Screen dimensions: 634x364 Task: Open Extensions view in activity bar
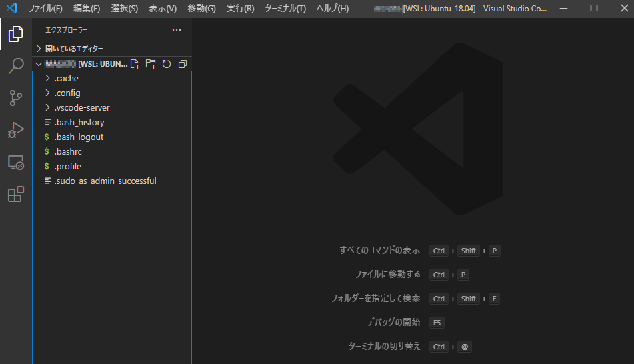(x=16, y=195)
